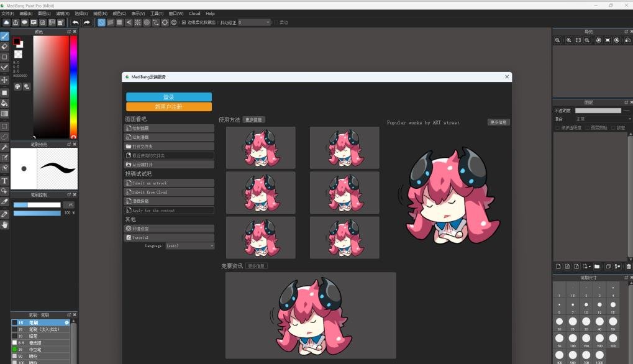
Task: Select the Eraser tool
Action: 4,47
